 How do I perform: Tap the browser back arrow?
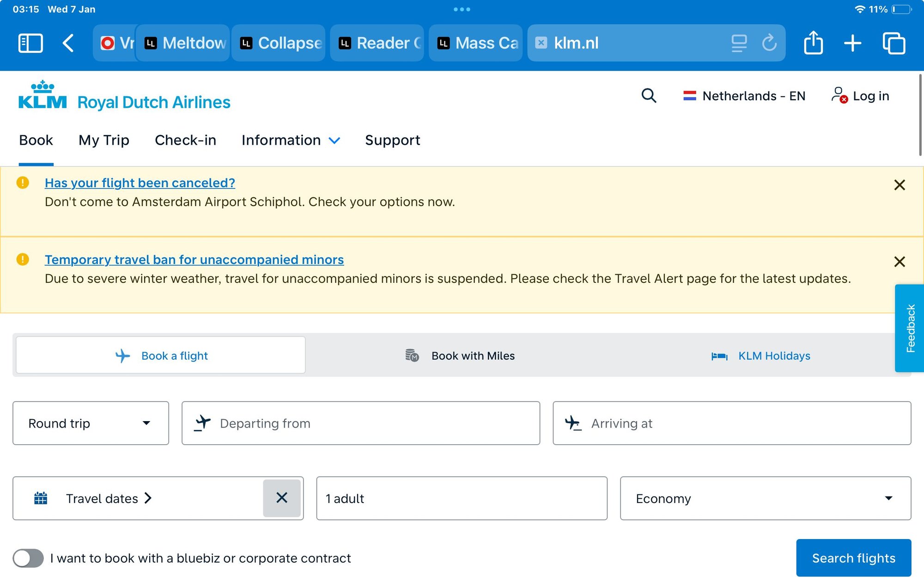click(68, 43)
